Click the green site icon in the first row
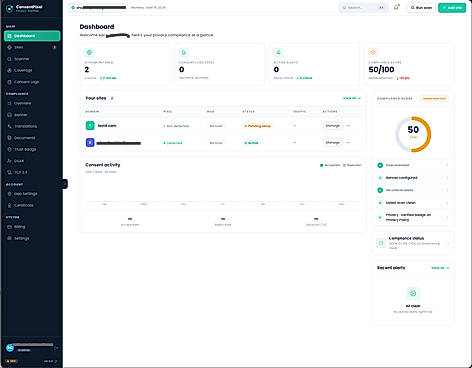 tap(90, 126)
